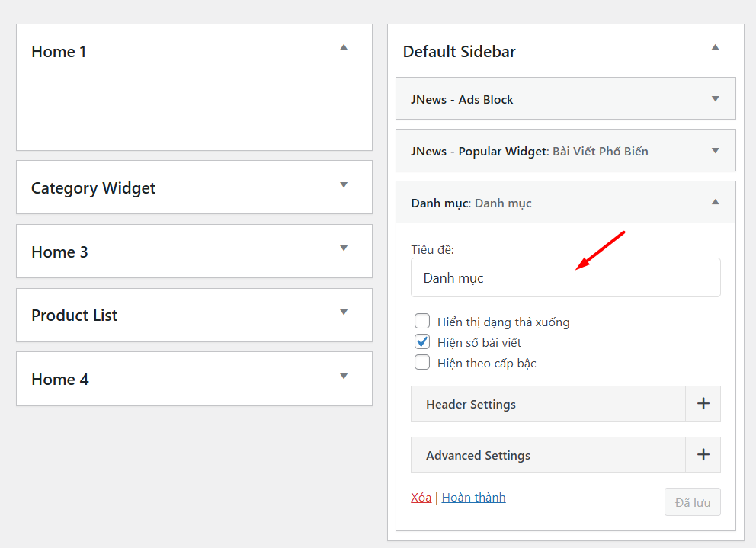Image resolution: width=756 pixels, height=548 pixels.
Task: Delete the widget using the 'Xóa' link
Action: [421, 497]
